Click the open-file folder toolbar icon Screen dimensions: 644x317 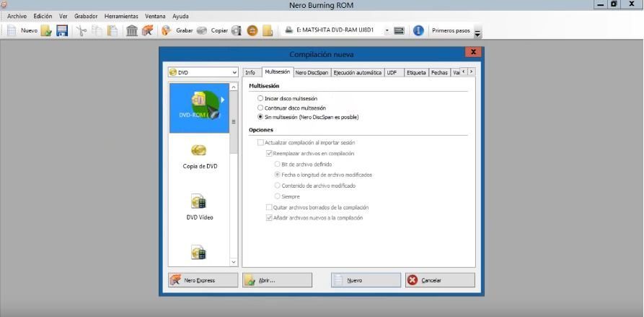pyautogui.click(x=46, y=31)
